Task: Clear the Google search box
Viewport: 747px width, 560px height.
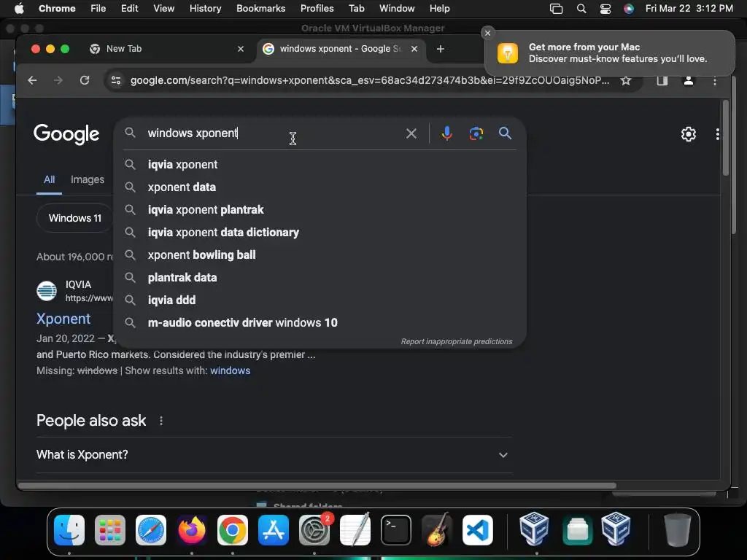Action: click(x=411, y=133)
